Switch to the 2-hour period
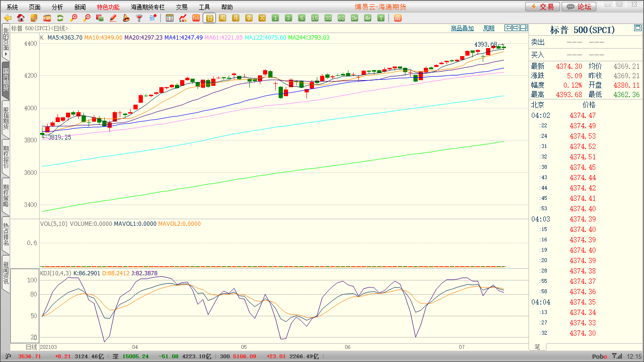The width and height of the screenshot is (644, 362). point(355,18)
